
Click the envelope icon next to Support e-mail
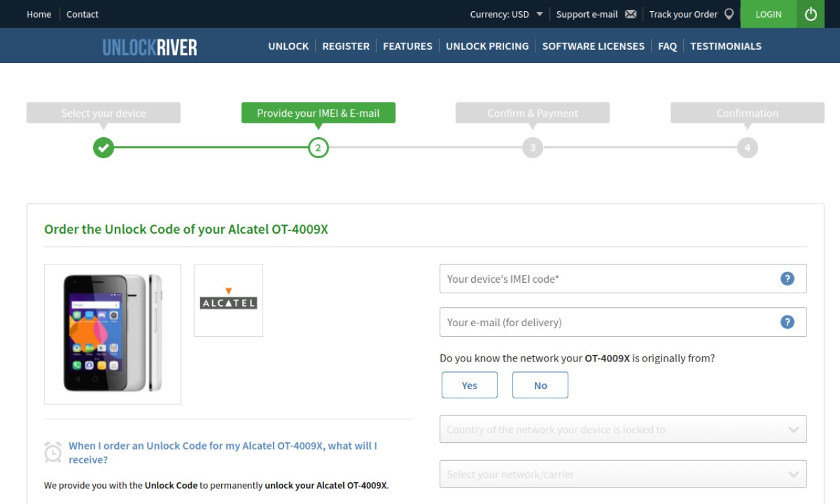(631, 14)
